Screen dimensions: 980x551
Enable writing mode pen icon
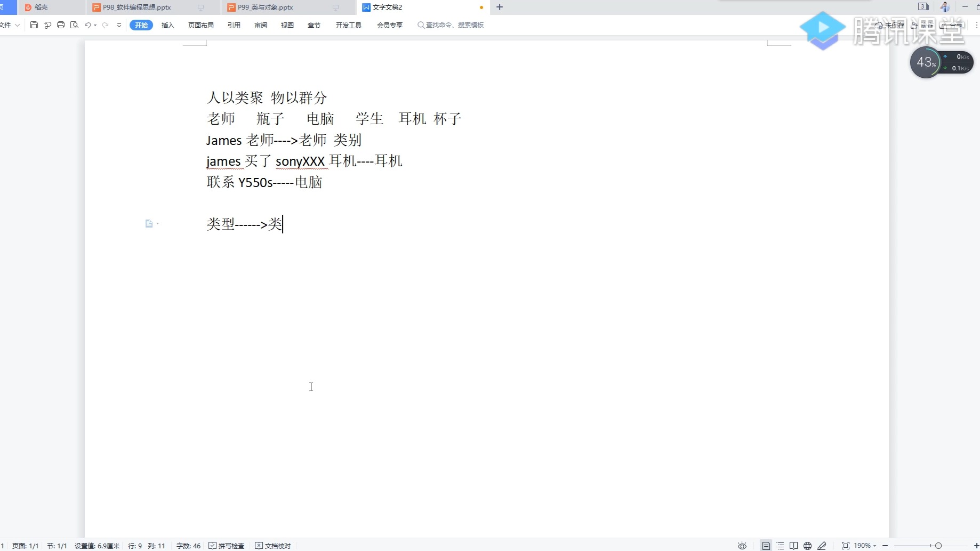coord(822,546)
